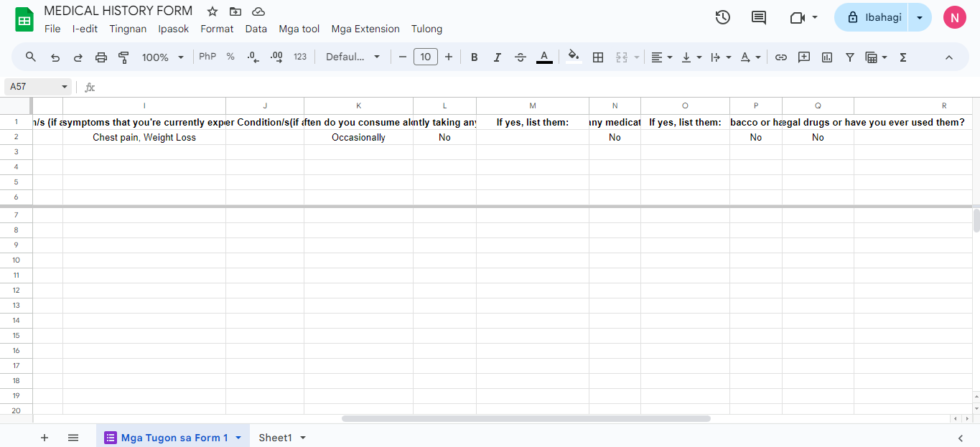This screenshot has width=980, height=447.
Task: Open the Ipasok menu
Action: (174, 29)
